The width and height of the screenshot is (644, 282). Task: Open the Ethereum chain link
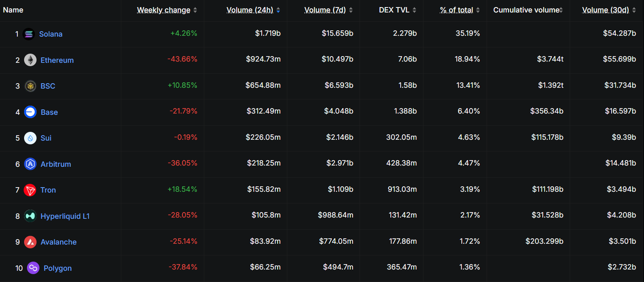[x=57, y=60]
